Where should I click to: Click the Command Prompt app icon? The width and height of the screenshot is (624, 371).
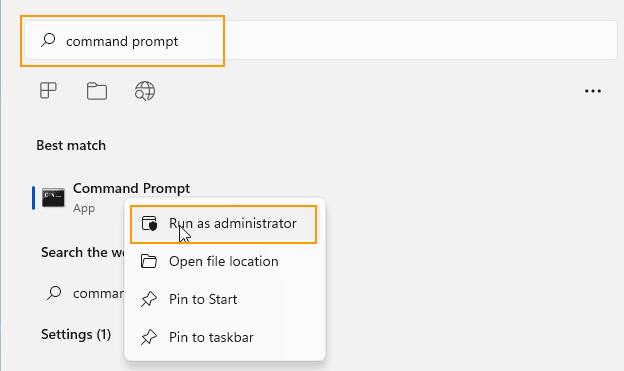pyautogui.click(x=53, y=197)
